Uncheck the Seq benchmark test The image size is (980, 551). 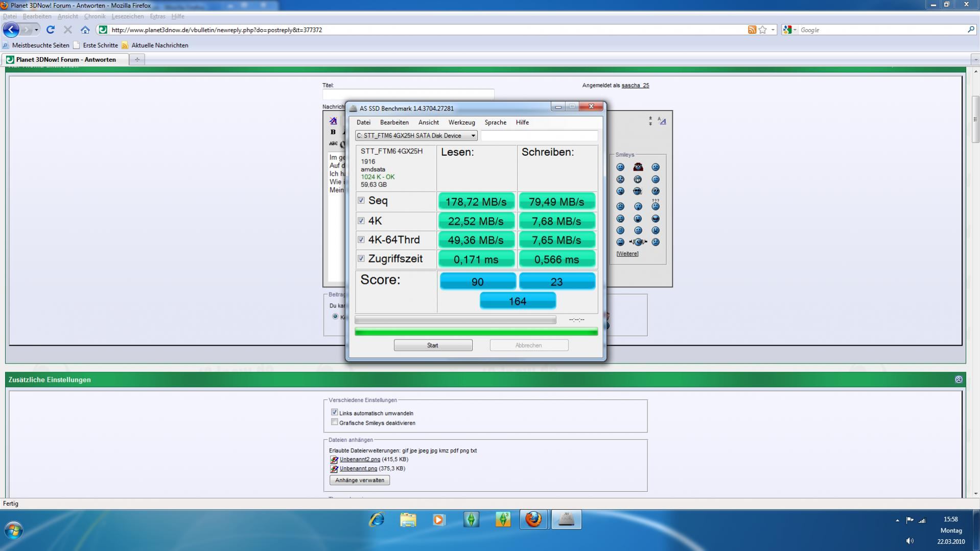361,200
